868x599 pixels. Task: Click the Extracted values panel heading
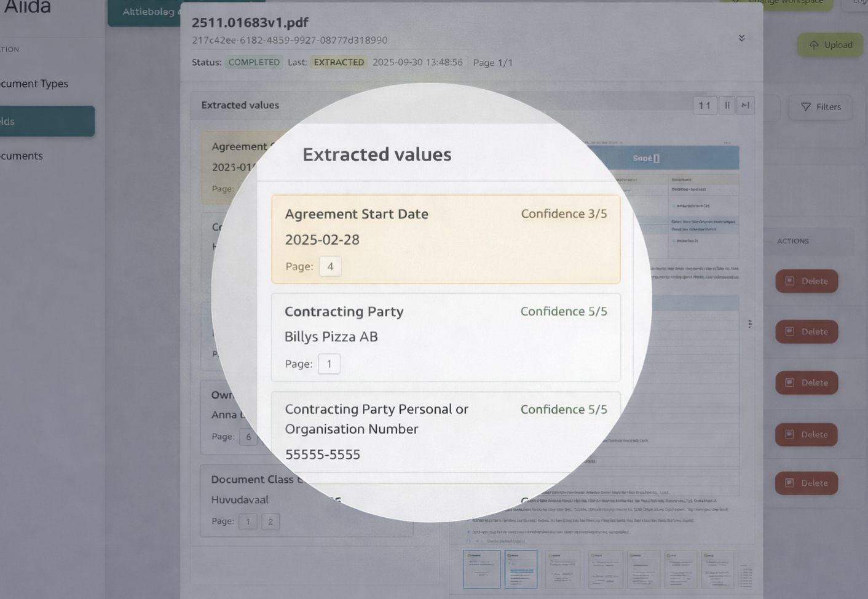[377, 154]
